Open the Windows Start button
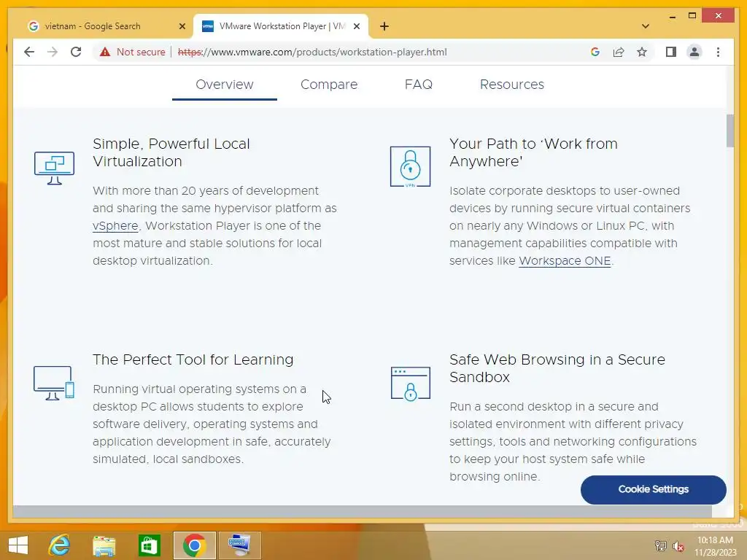The image size is (747, 560). [x=18, y=545]
